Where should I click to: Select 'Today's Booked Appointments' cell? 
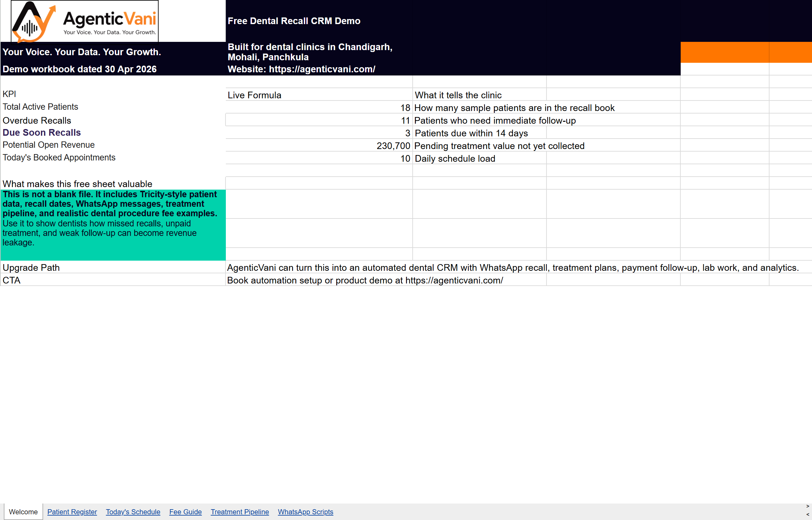coord(113,158)
